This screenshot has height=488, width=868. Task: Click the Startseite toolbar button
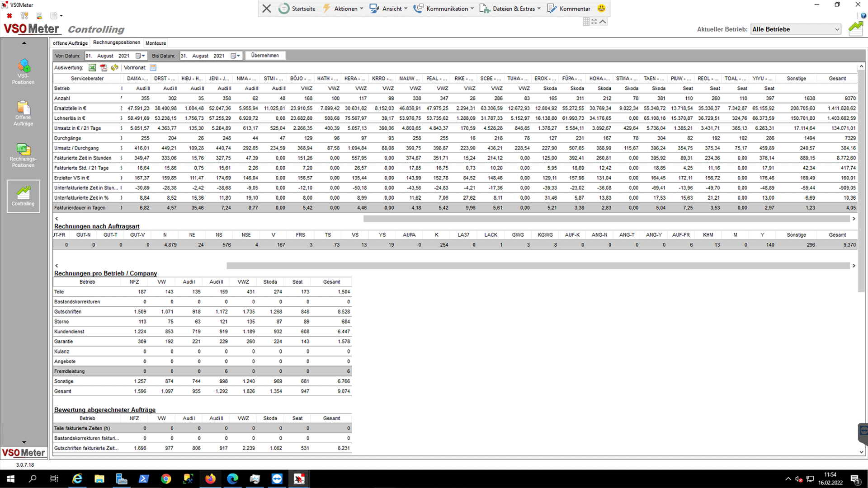297,9
